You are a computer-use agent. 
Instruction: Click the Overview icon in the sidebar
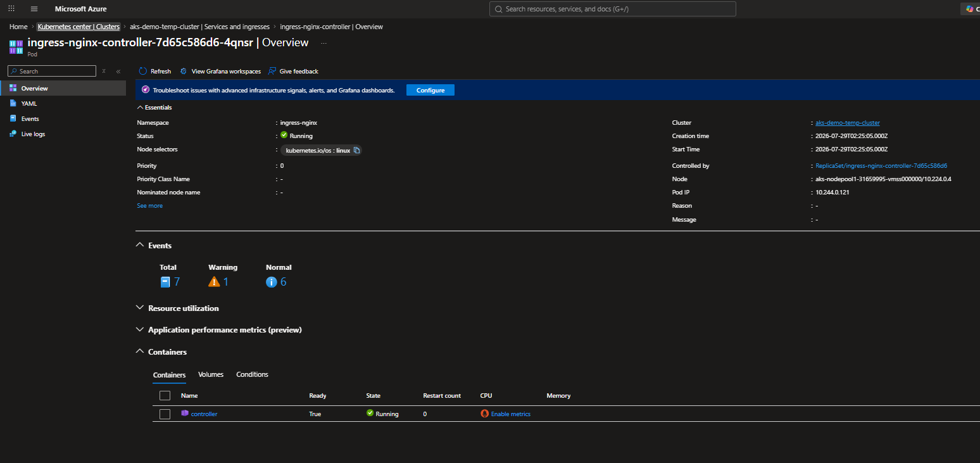13,89
